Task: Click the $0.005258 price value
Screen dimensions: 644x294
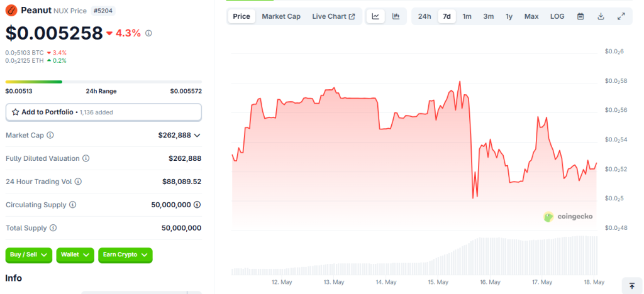Action: 54,33
